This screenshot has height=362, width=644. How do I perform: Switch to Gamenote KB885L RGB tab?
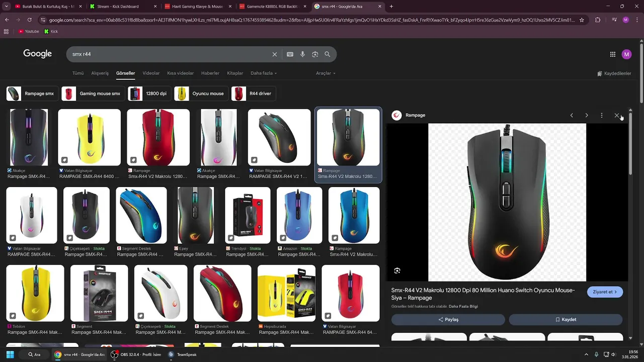tap(273, 7)
